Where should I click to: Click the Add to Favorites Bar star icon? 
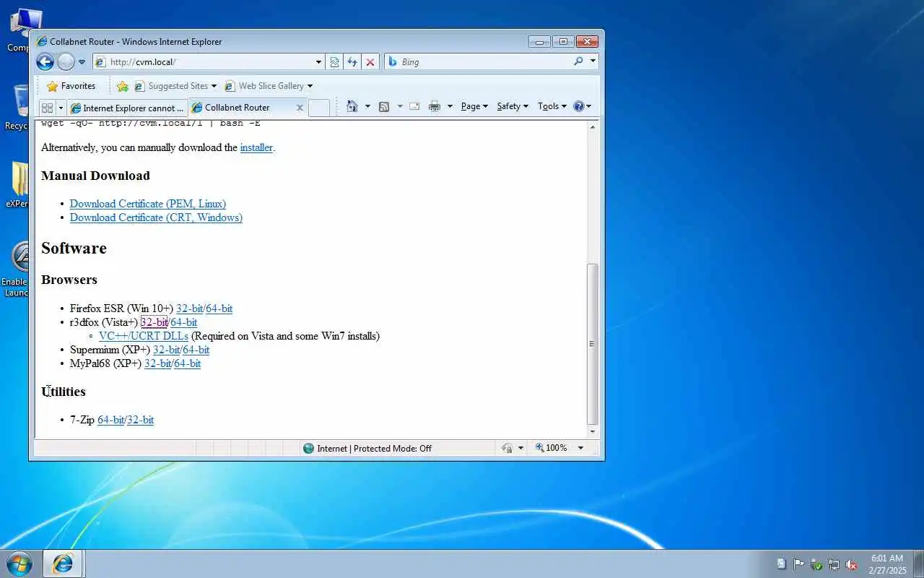123,86
